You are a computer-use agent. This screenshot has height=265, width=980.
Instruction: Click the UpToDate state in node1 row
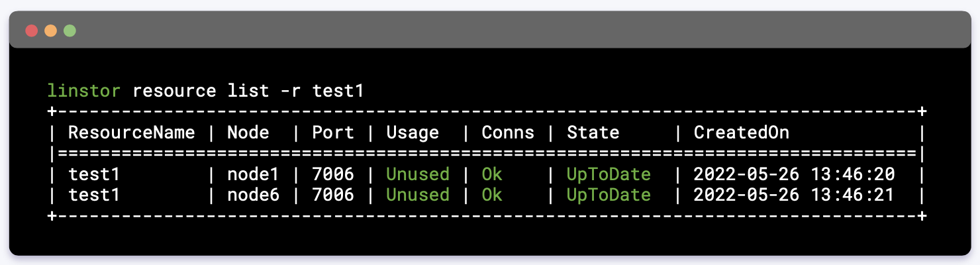[x=609, y=174]
